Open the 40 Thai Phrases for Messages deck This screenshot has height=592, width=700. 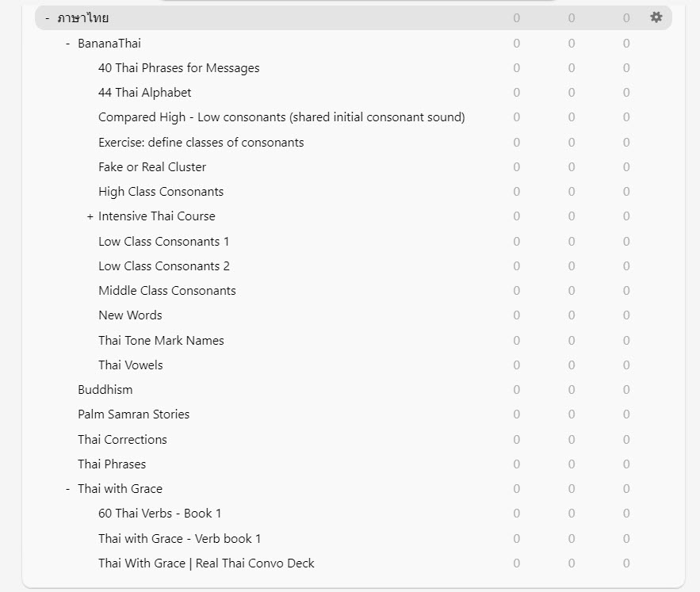(x=178, y=68)
